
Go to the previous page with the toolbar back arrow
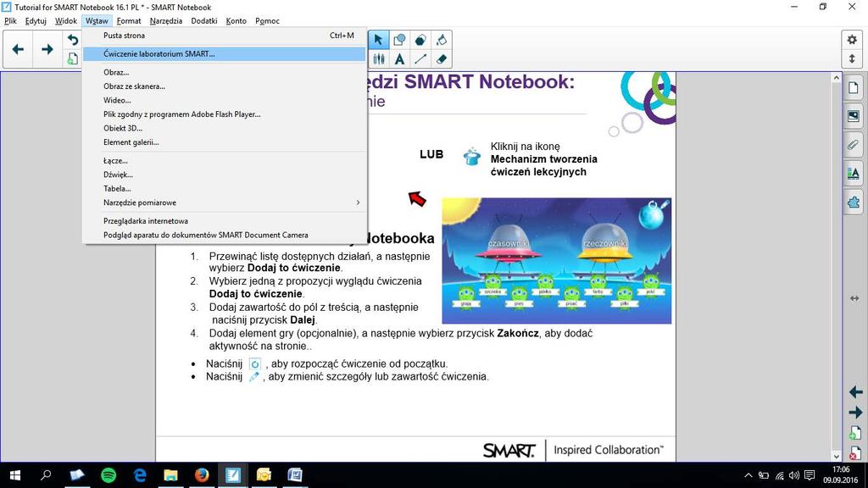[18, 49]
